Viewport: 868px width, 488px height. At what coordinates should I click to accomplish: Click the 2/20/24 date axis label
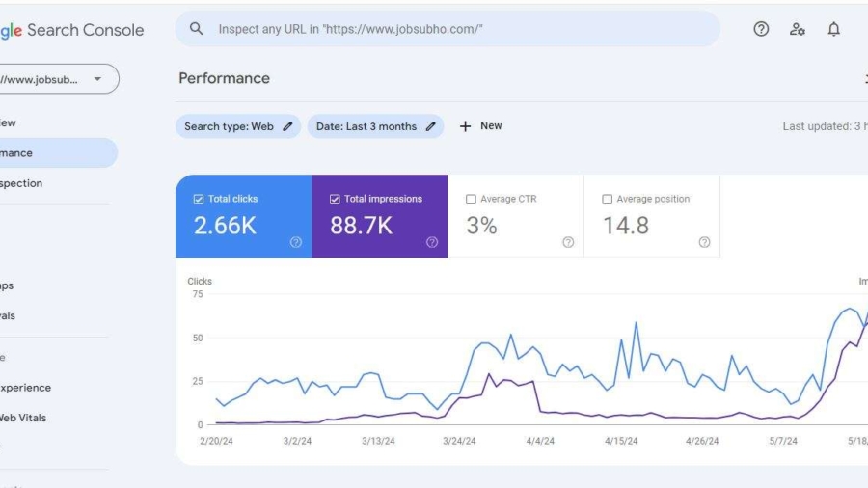(x=216, y=441)
